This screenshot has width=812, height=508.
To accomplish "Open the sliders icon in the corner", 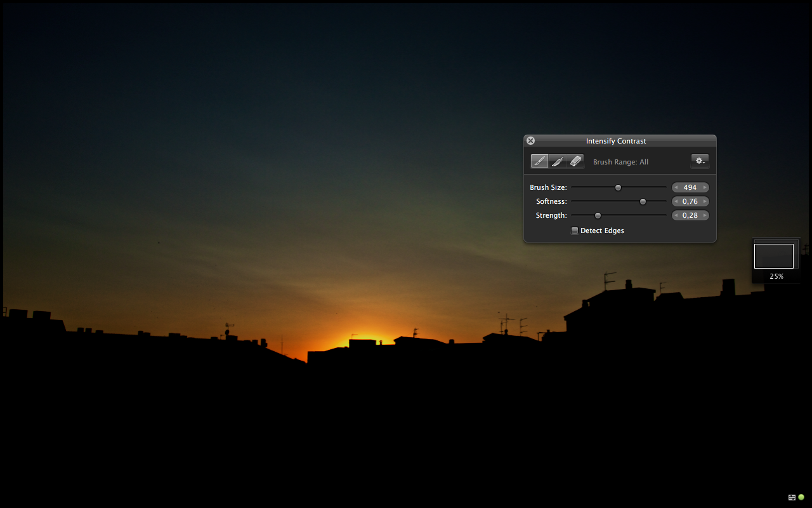I will pos(792,497).
